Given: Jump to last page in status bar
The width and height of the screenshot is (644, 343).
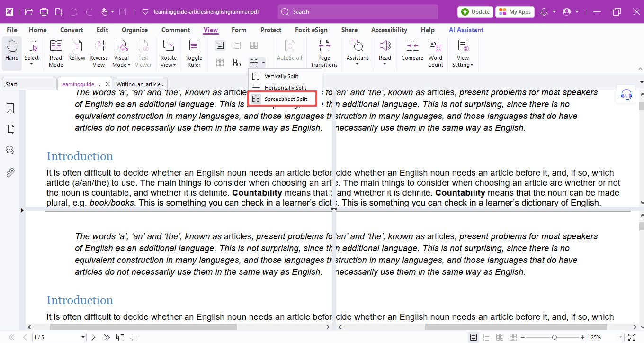Looking at the screenshot, I should (x=107, y=337).
